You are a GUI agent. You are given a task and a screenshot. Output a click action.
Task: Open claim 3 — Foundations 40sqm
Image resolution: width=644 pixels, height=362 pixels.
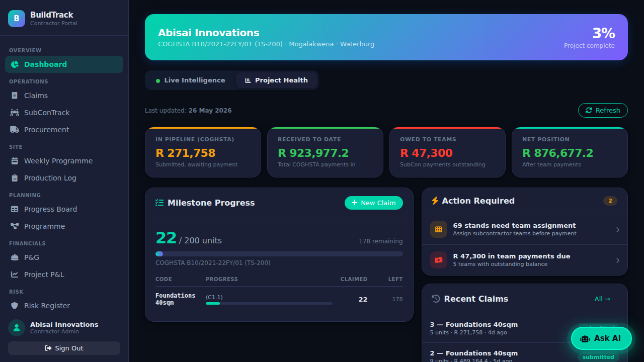(x=525, y=328)
